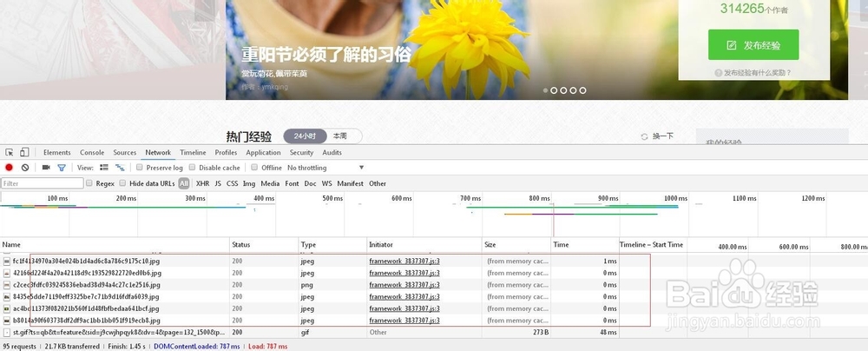The height and width of the screenshot is (351, 868).
Task: Select the All filter type
Action: [x=184, y=183]
